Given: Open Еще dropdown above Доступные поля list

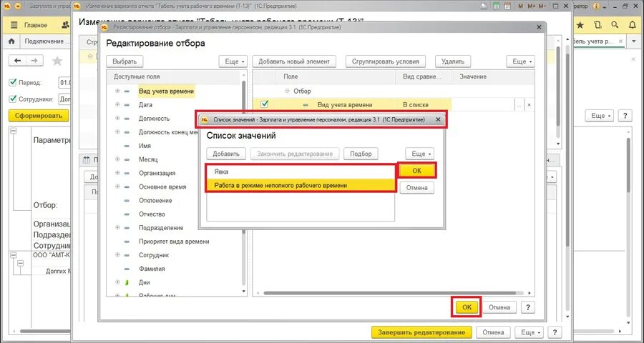Looking at the screenshot, I should coord(233,61).
